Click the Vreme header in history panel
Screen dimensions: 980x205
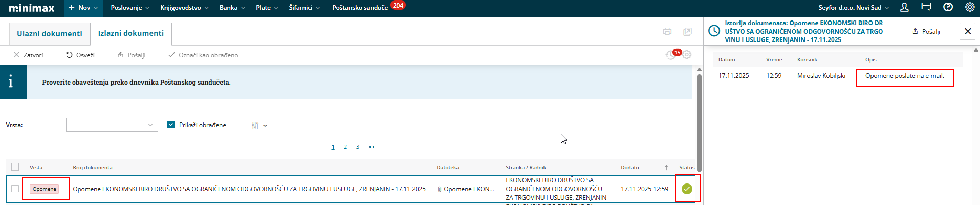coord(774,60)
